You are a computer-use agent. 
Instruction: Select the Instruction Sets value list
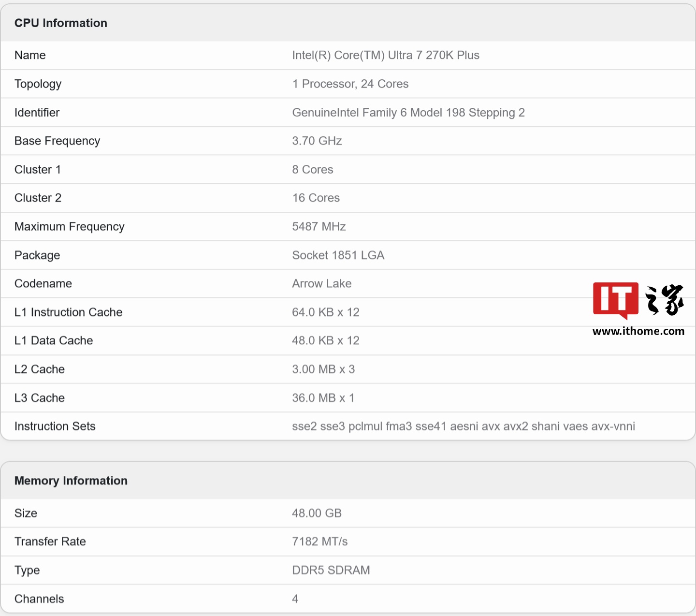click(x=464, y=426)
